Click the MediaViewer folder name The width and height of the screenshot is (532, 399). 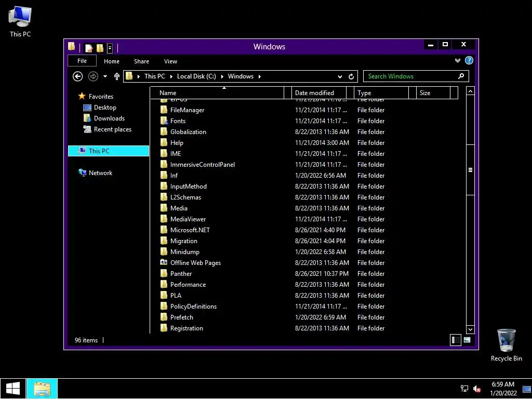click(188, 219)
